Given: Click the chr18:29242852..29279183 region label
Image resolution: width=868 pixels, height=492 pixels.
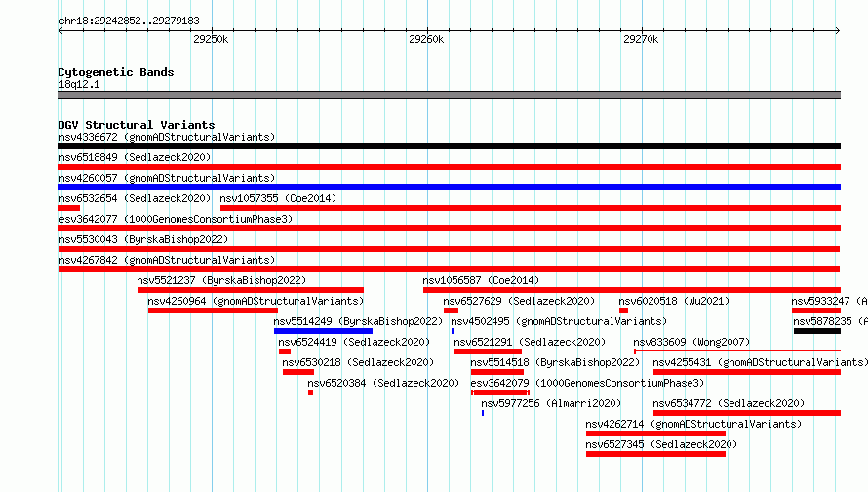Looking at the screenshot, I should click(x=129, y=20).
